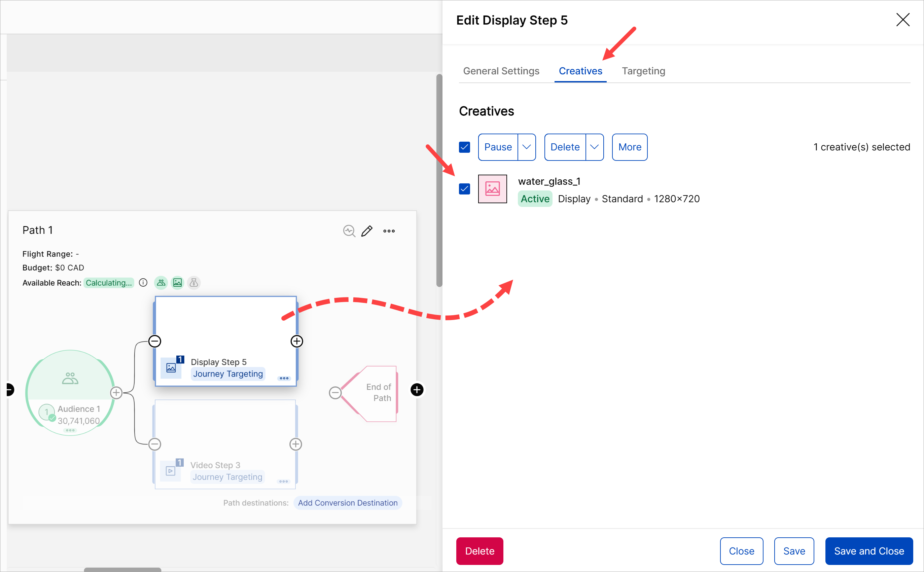
Task: Uncheck the water_glass_1 creative checkbox
Action: point(464,189)
